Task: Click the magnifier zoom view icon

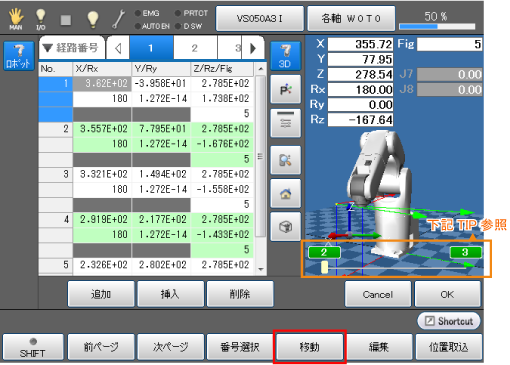Action: pos(285,160)
